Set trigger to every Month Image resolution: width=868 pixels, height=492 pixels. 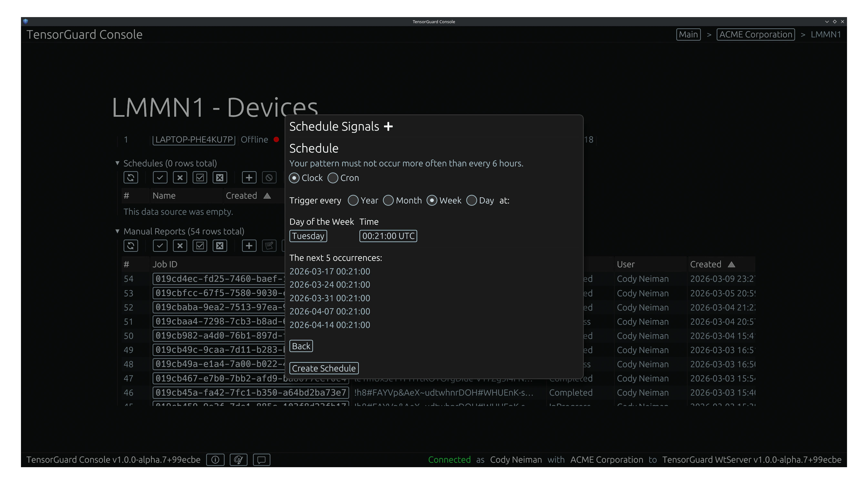388,201
